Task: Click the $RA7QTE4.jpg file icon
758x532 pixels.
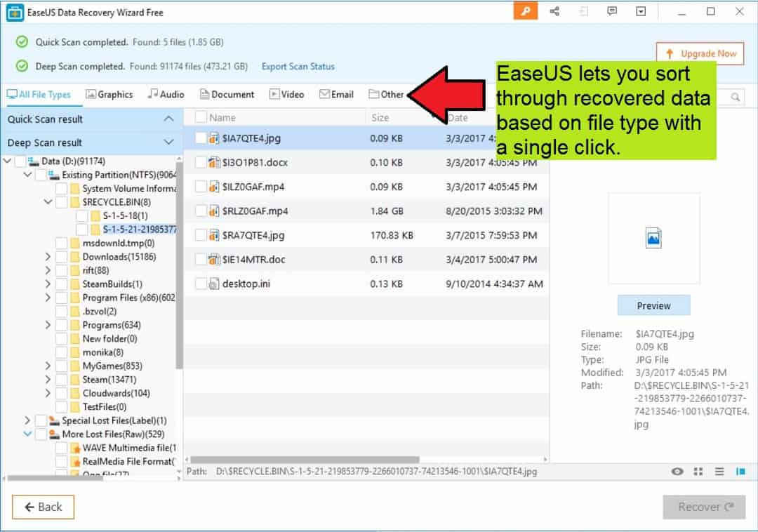Action: tap(213, 235)
